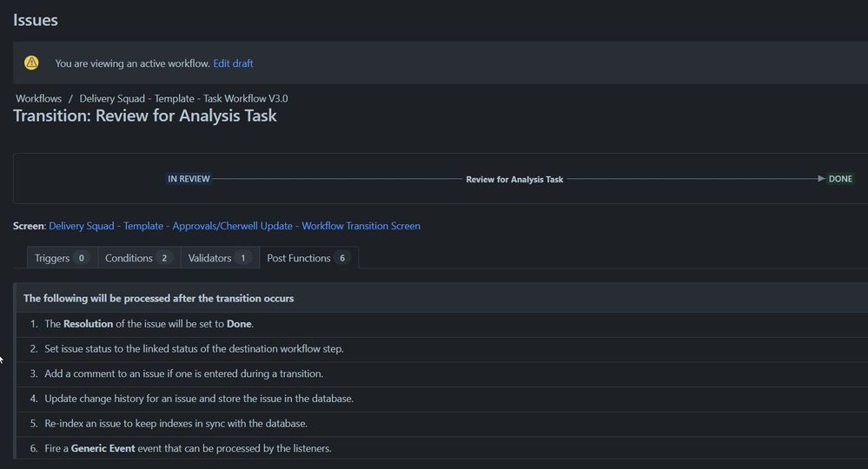Image resolution: width=868 pixels, height=469 pixels.
Task: Go to Workflows breadcrumb
Action: tap(39, 98)
